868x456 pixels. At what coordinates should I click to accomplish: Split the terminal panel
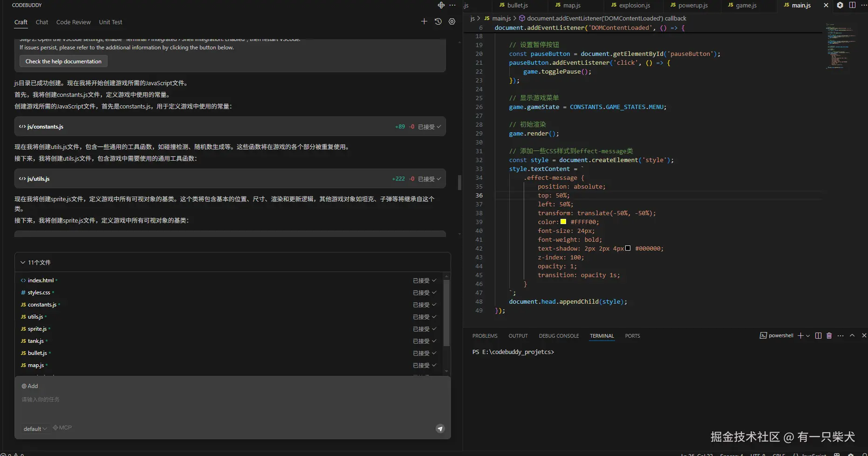818,335
